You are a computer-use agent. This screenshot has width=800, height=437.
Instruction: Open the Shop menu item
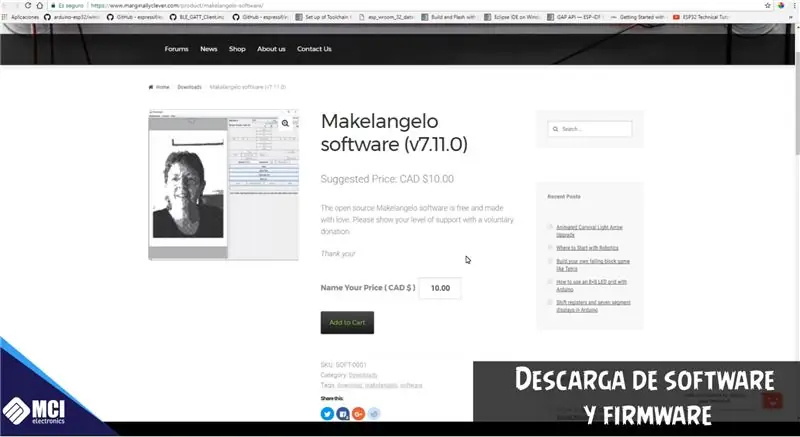[x=237, y=49]
